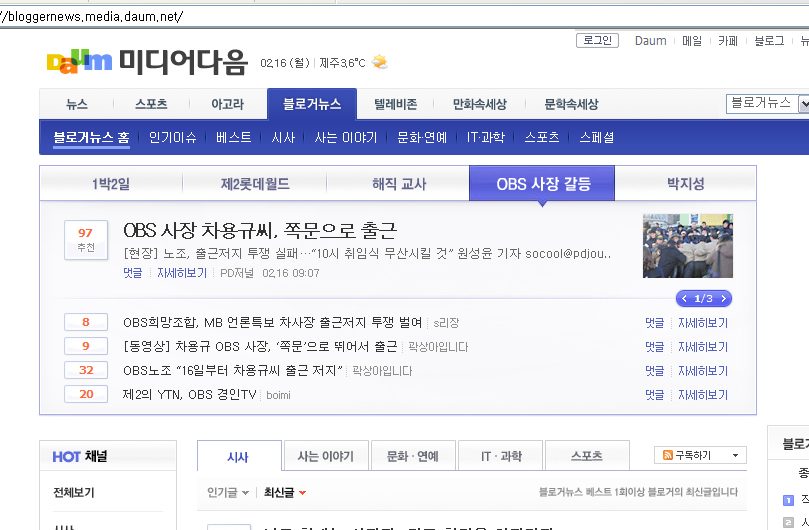This screenshot has width=809, height=530.
Task: Open 문화·연예 in the blue submenu
Action: [x=422, y=137]
